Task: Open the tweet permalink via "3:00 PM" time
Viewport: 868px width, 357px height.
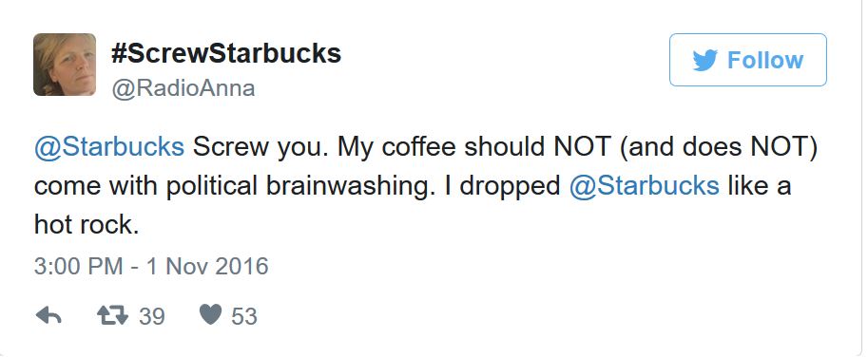Action: (x=78, y=267)
